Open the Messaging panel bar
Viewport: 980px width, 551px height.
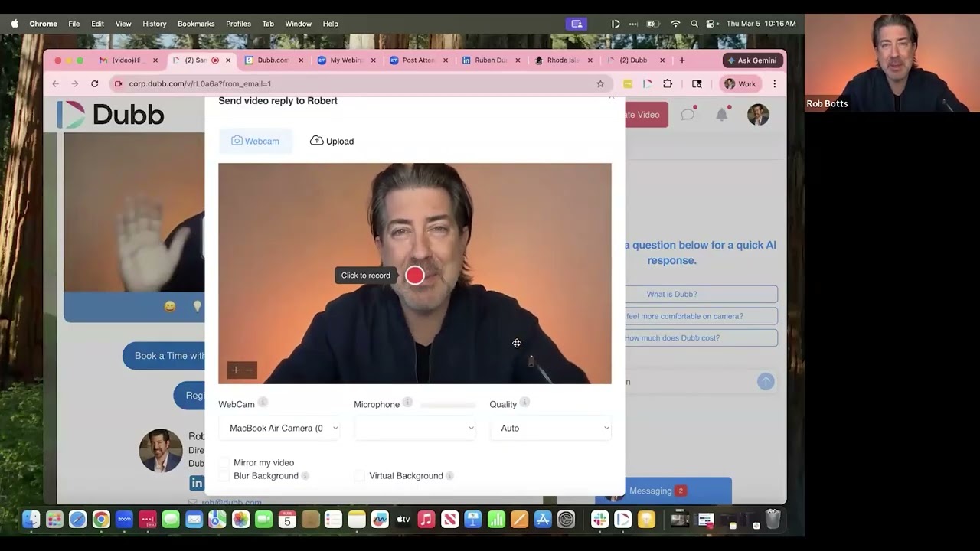[665, 491]
